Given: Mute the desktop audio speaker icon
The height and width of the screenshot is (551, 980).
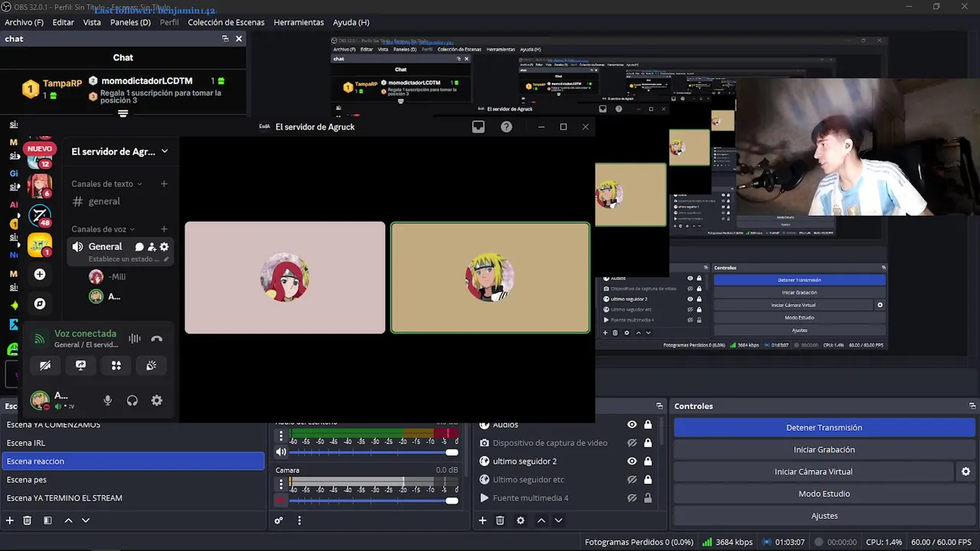Looking at the screenshot, I should (281, 452).
